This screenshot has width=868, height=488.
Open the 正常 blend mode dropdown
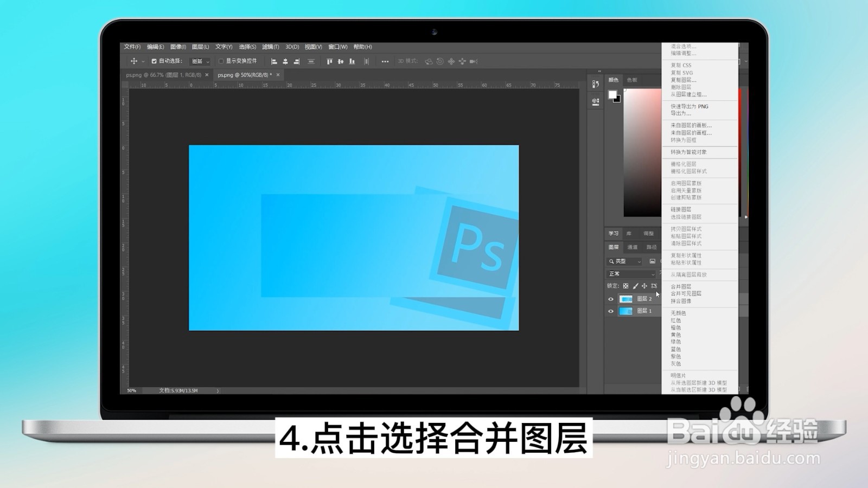(x=631, y=274)
